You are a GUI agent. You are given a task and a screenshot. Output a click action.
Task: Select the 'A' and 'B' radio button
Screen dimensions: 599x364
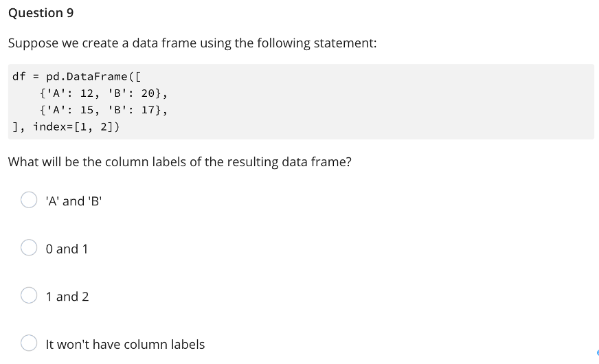click(29, 200)
